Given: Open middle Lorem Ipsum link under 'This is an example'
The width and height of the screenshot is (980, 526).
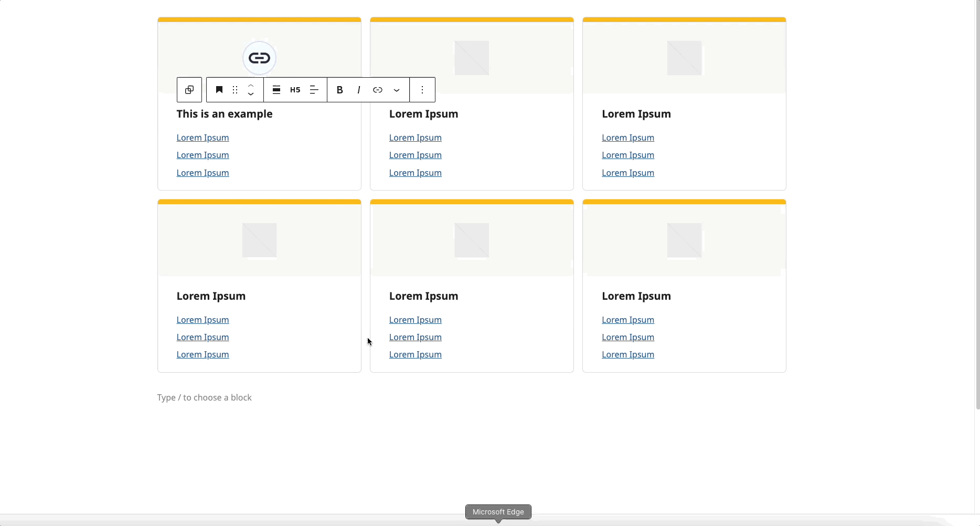Looking at the screenshot, I should 203,155.
